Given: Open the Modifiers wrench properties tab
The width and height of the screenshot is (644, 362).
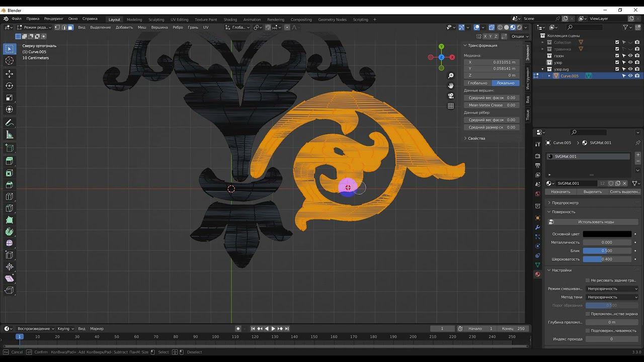Looking at the screenshot, I should (x=537, y=227).
